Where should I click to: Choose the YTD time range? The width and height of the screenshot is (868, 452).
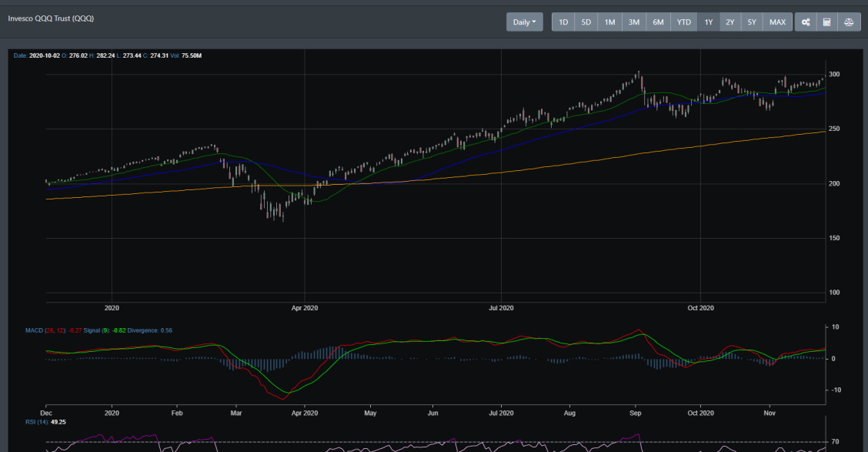click(x=683, y=22)
